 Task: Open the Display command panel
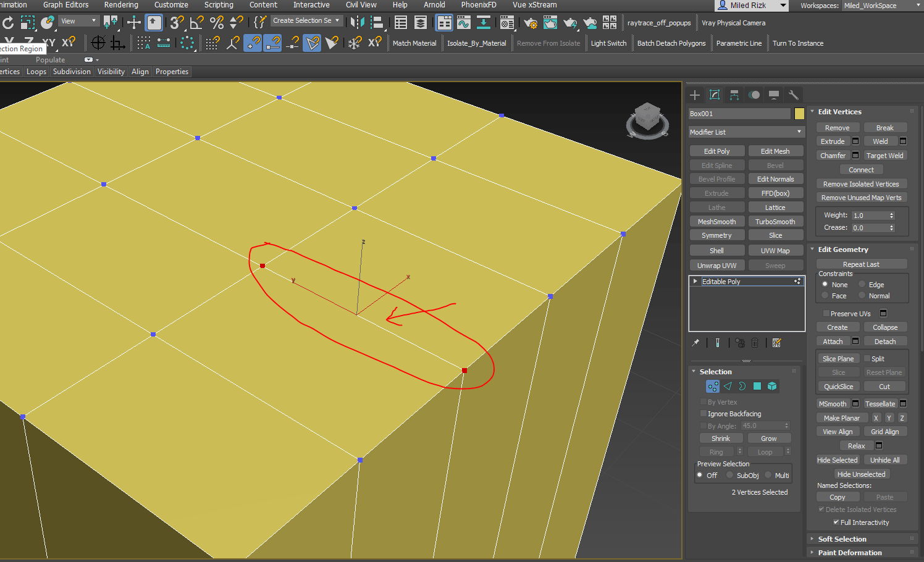[x=773, y=94]
